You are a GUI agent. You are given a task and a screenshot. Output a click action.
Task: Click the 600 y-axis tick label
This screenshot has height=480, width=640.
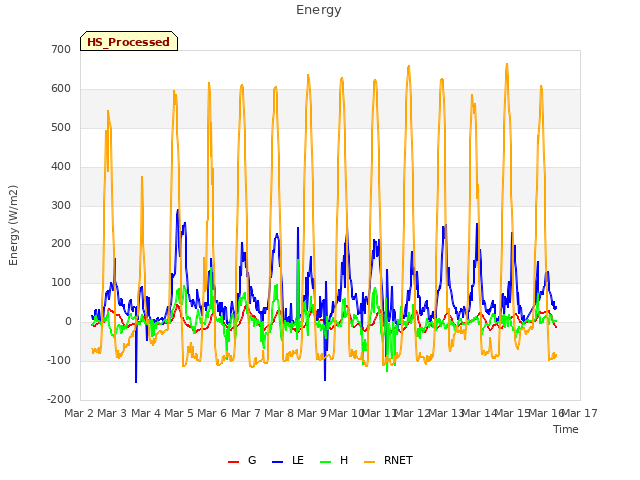tap(61, 89)
